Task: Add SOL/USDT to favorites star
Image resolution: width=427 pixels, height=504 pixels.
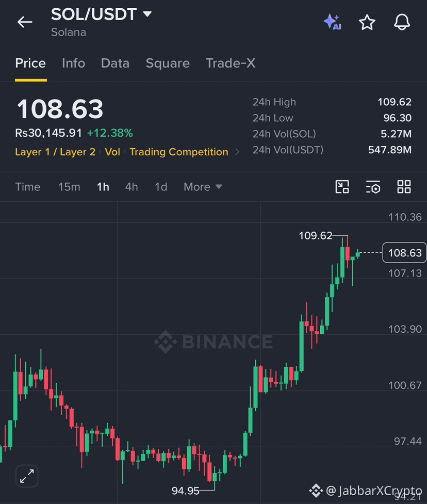Action: click(x=367, y=23)
